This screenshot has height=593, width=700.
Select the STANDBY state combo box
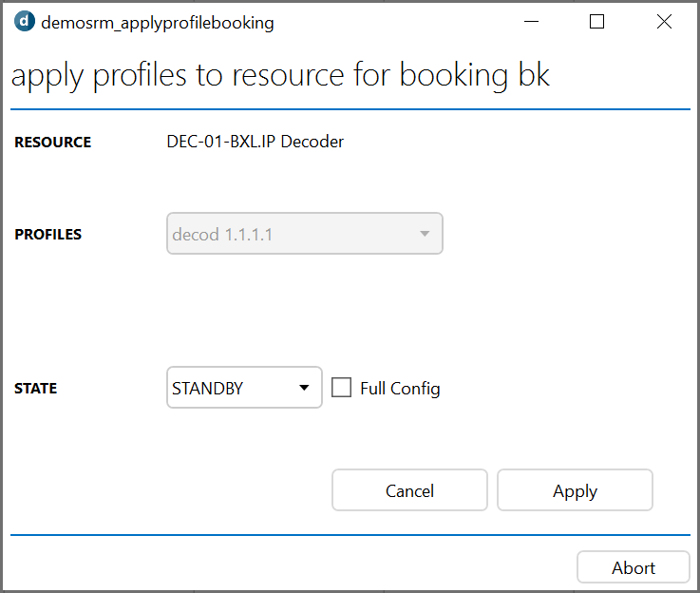click(x=244, y=388)
